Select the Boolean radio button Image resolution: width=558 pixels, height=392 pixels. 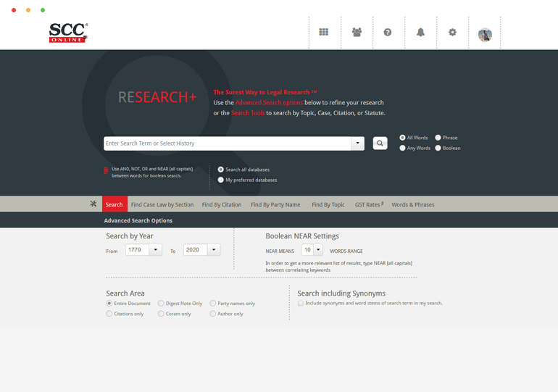click(x=438, y=148)
